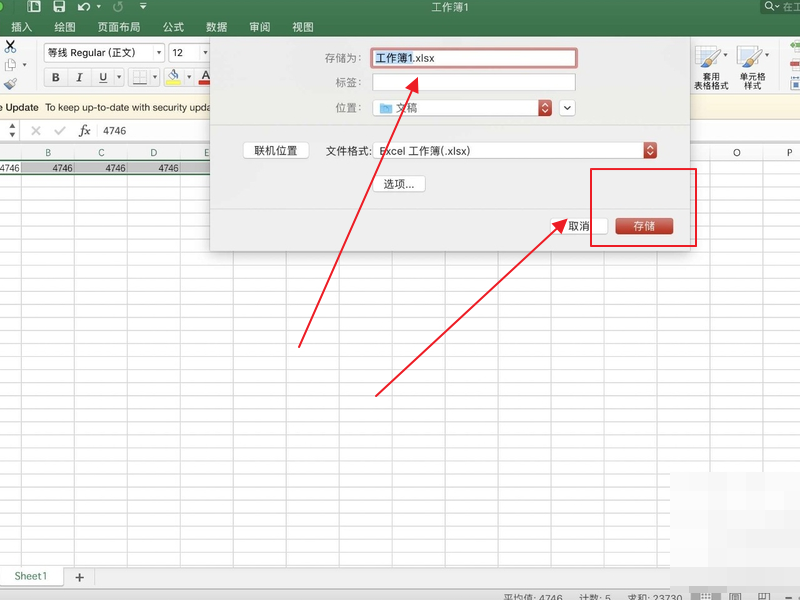Select column B header
This screenshot has height=600, width=800.
48,153
